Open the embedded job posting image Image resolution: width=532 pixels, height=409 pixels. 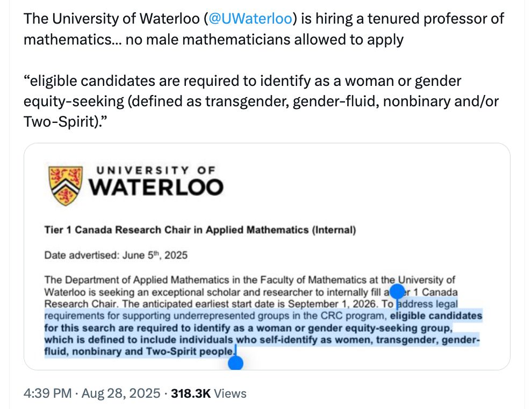[267, 257]
